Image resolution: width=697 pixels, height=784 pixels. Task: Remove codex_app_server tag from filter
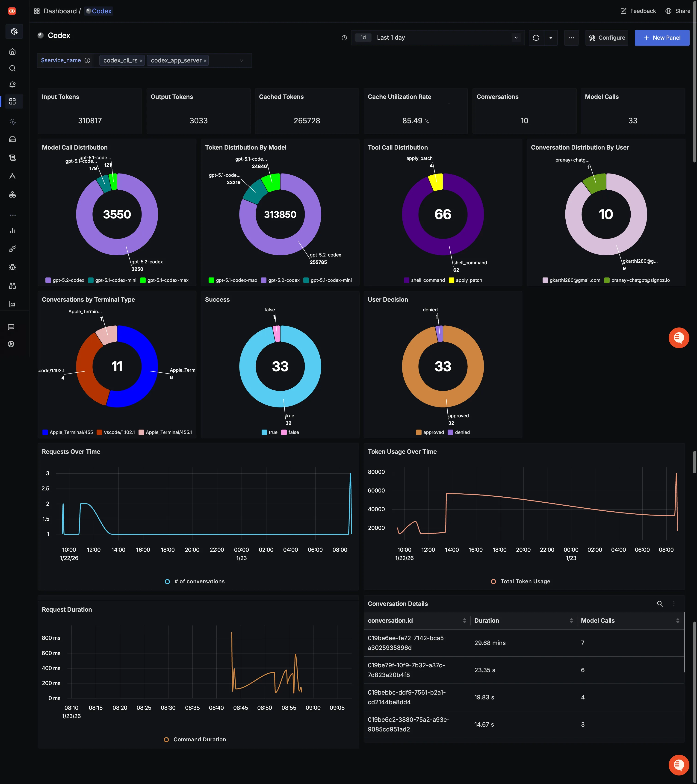click(205, 61)
